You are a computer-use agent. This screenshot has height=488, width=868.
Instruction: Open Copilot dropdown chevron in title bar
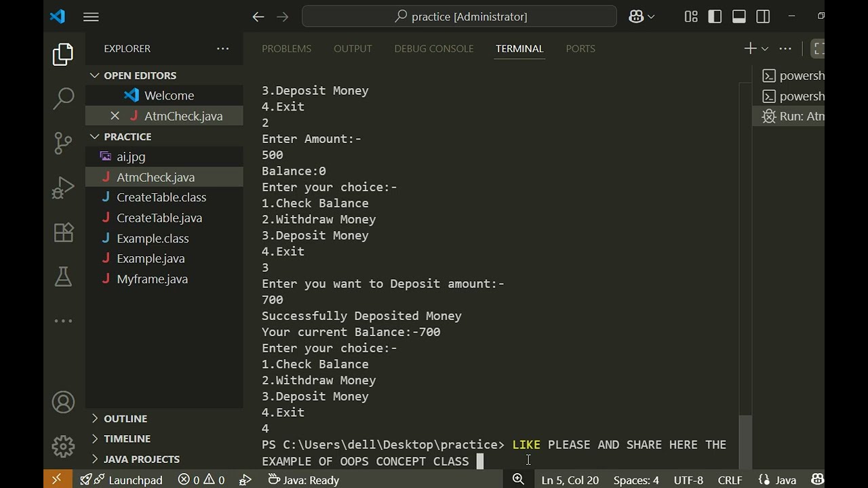652,17
